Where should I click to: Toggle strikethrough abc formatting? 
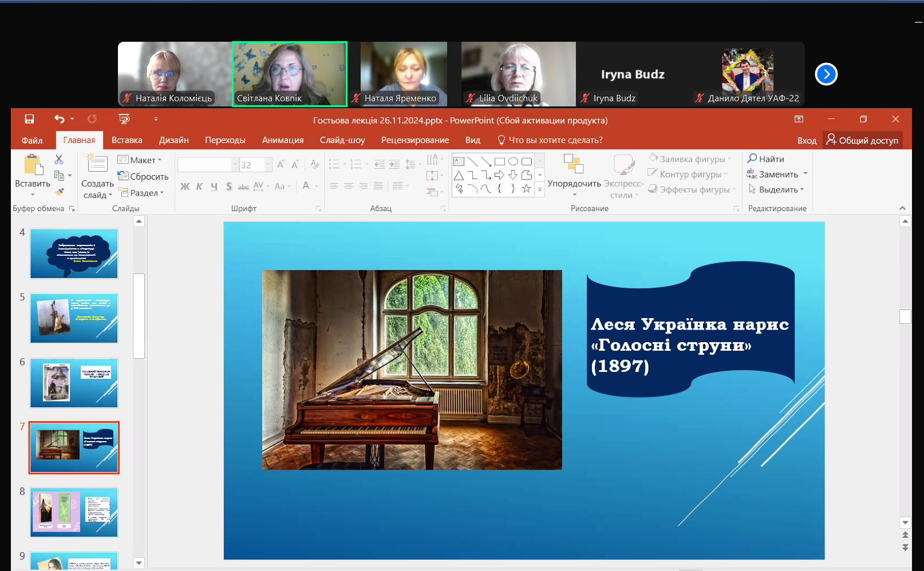(x=243, y=187)
